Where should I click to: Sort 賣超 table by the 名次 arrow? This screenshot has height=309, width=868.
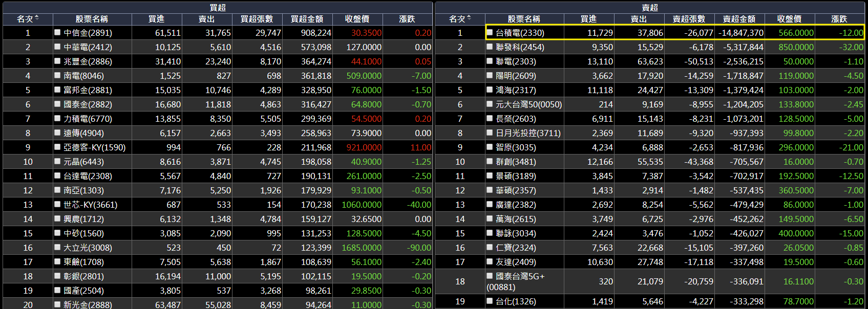click(469, 18)
